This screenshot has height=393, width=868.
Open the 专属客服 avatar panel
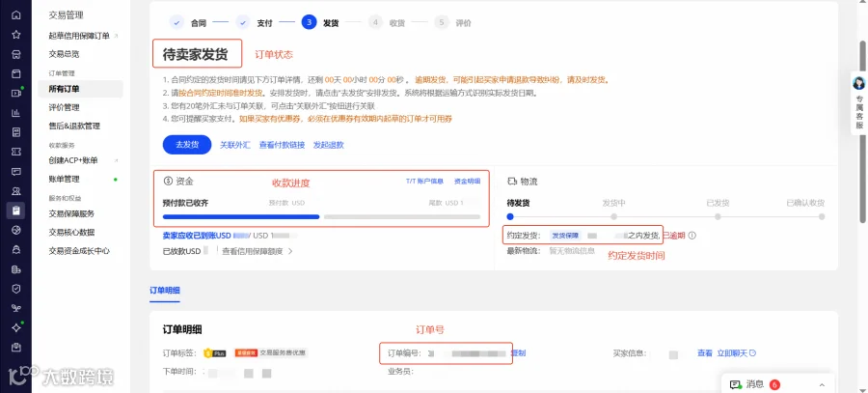coord(858,103)
